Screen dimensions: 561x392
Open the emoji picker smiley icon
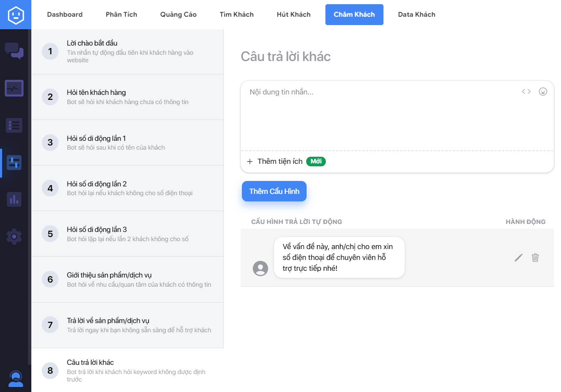click(543, 92)
